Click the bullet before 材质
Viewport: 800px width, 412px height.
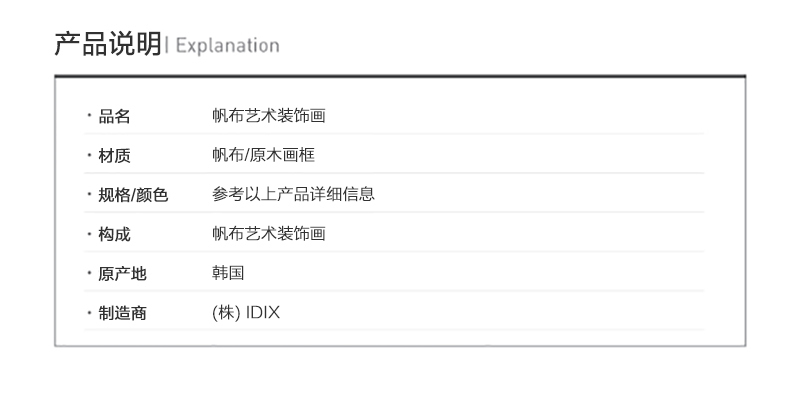tap(89, 156)
